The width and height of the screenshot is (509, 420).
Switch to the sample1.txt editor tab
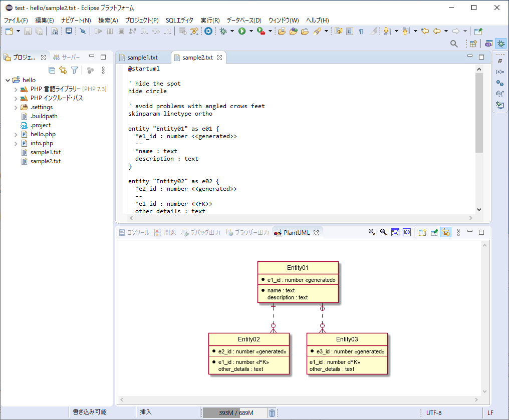pos(142,58)
